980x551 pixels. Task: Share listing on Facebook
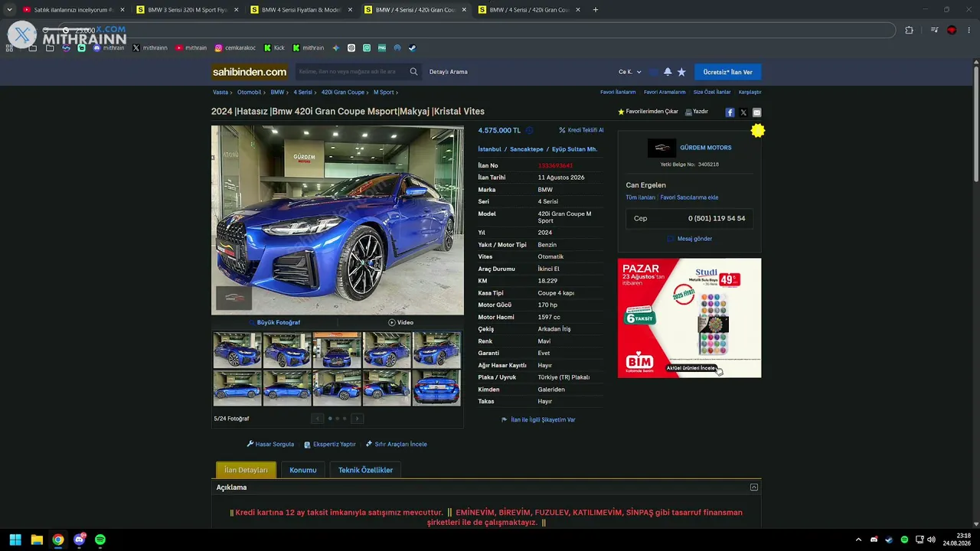(730, 112)
